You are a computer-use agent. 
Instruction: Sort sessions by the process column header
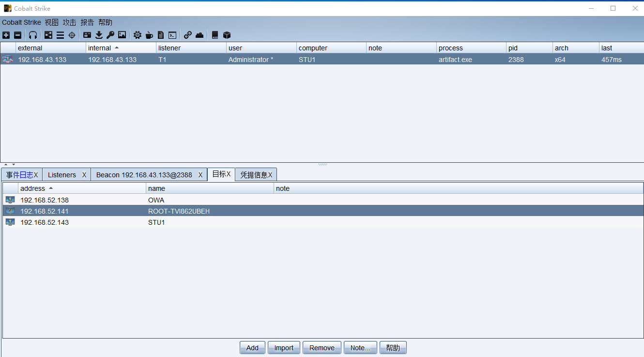point(471,48)
